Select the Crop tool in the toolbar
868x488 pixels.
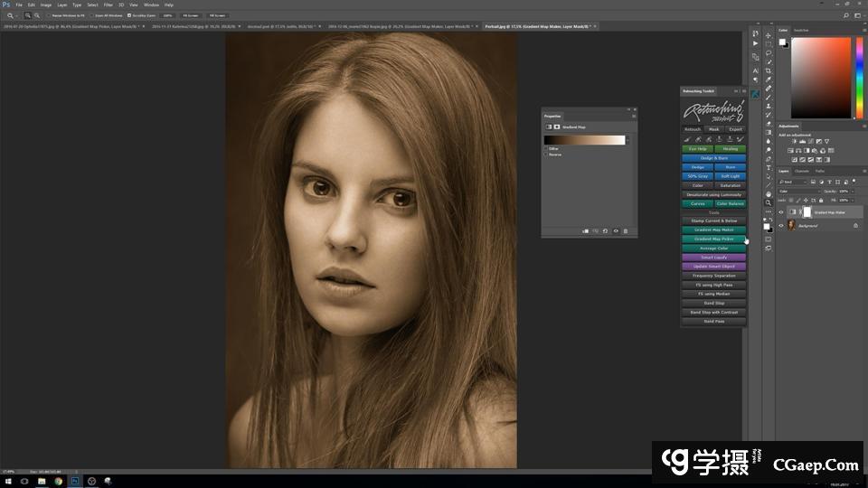click(x=769, y=70)
